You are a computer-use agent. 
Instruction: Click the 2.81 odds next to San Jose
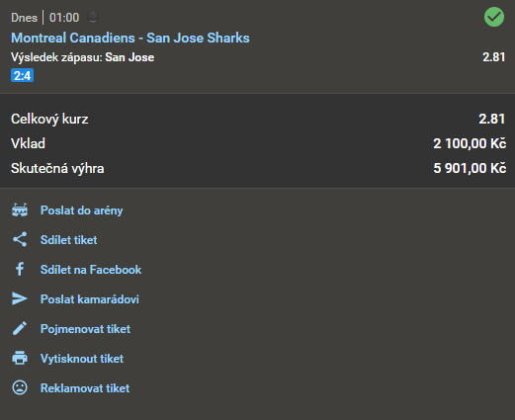point(493,57)
